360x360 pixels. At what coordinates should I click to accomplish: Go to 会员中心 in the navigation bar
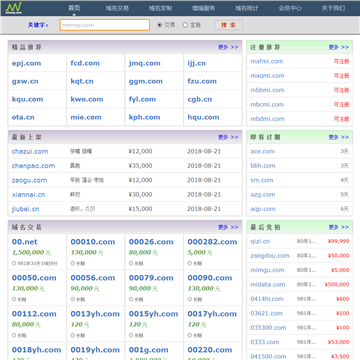pyautogui.click(x=290, y=8)
